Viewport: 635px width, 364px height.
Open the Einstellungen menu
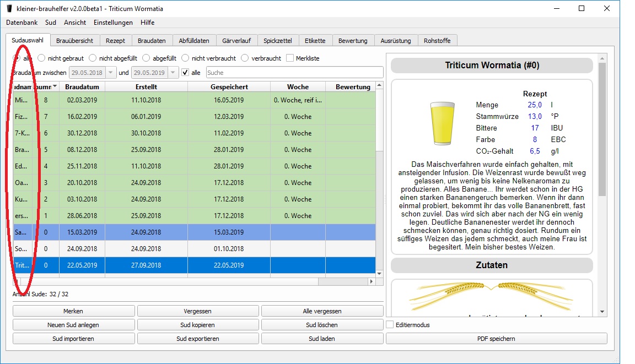(113, 23)
